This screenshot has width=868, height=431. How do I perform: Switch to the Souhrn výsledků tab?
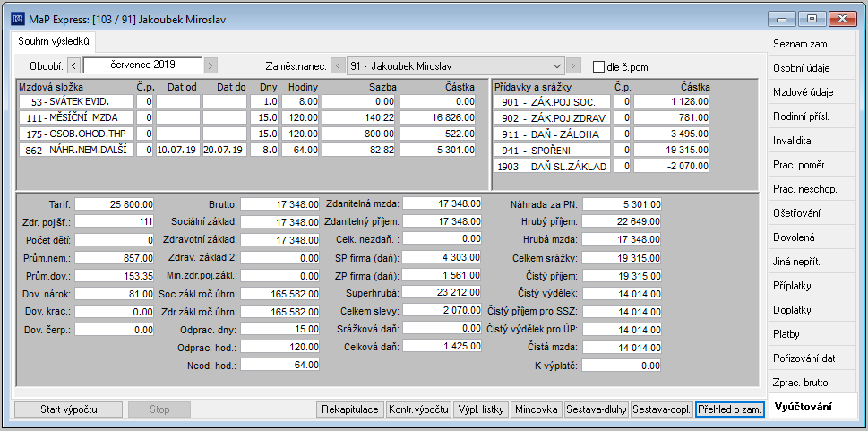[53, 41]
